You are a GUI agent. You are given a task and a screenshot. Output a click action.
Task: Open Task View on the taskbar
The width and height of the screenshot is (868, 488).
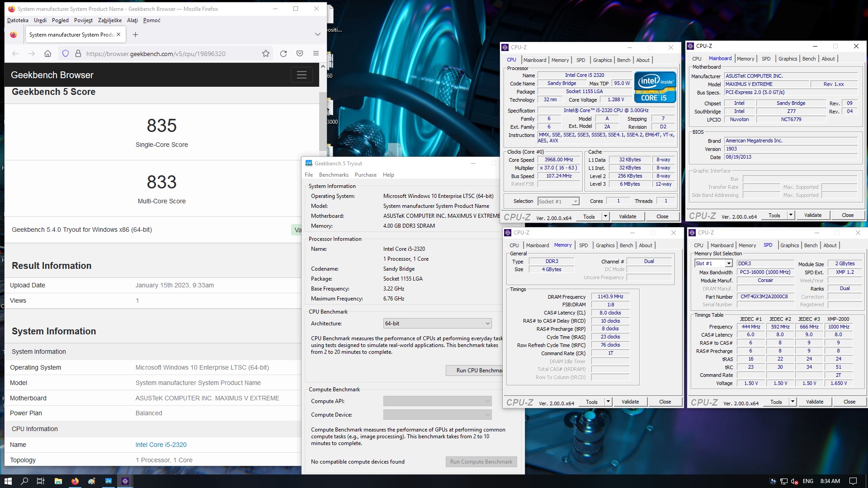click(40, 481)
